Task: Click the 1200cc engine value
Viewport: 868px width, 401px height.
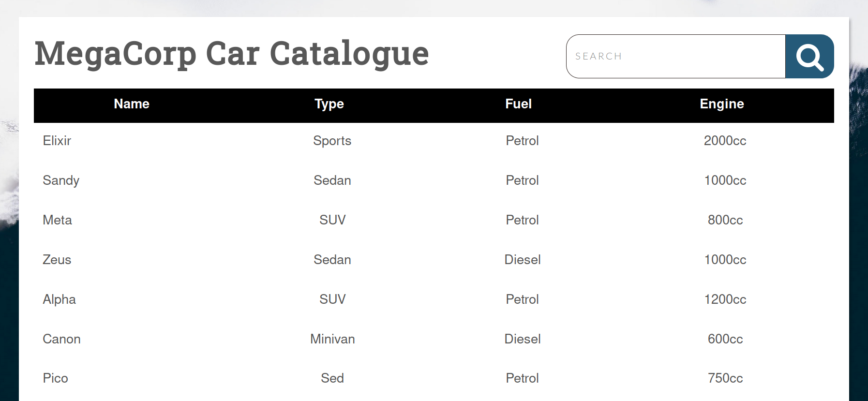Action: pos(725,299)
